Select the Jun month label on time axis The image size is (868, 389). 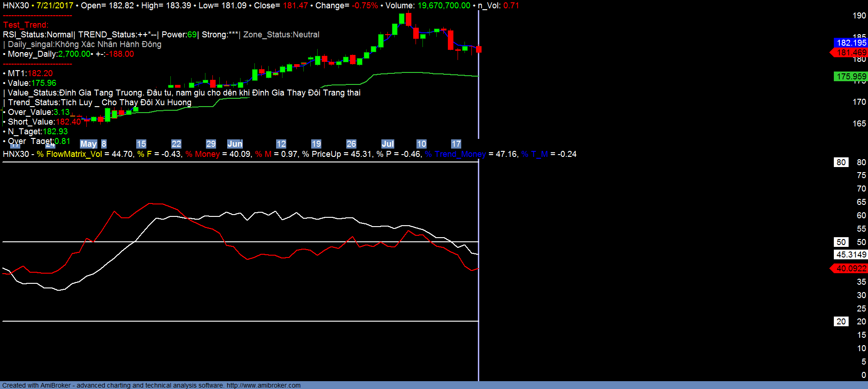pyautogui.click(x=235, y=144)
